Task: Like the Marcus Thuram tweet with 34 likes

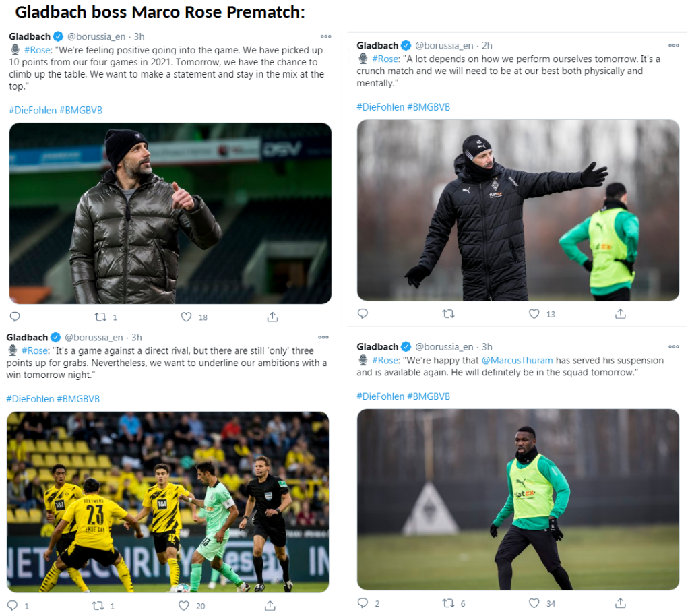Action: (534, 603)
